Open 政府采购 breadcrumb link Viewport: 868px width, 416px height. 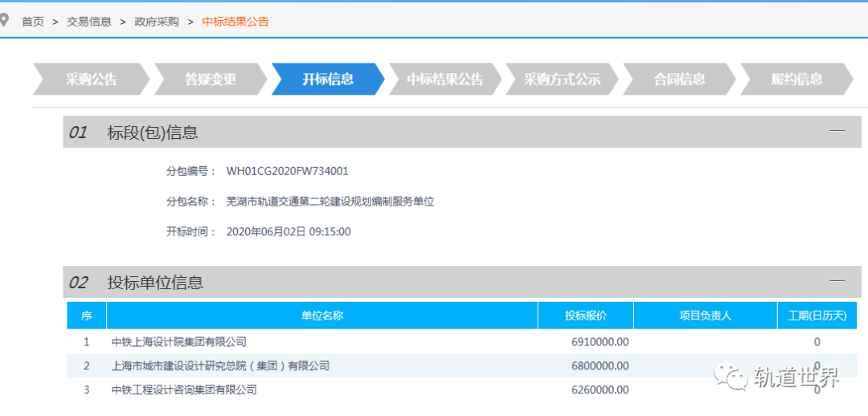click(157, 22)
